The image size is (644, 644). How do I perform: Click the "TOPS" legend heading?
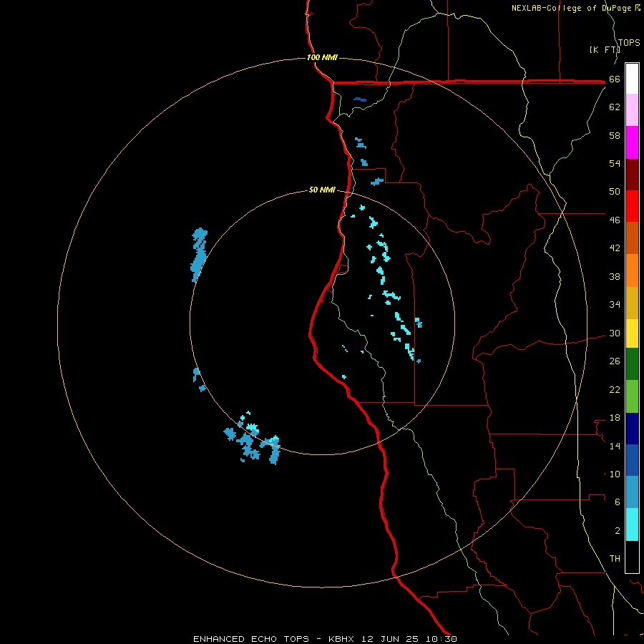point(629,43)
